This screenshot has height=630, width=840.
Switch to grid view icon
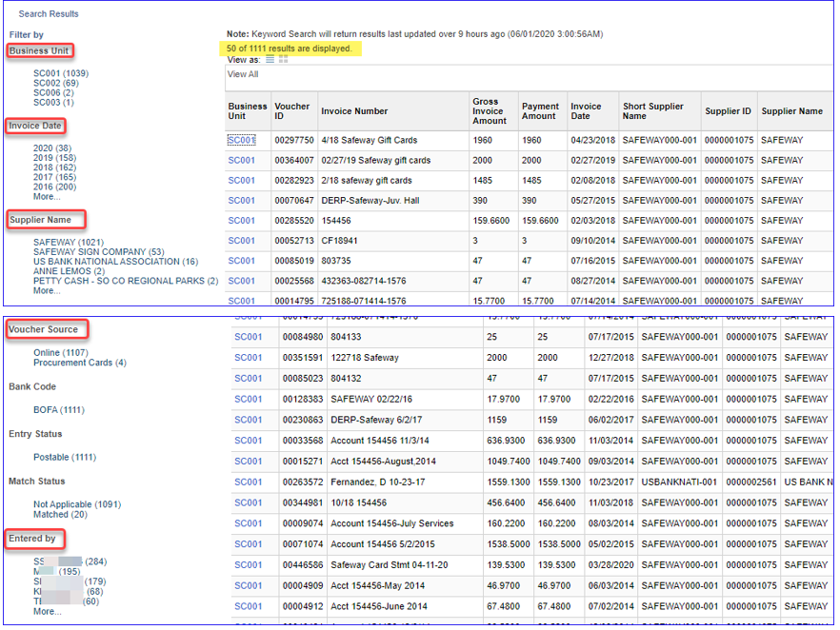[283, 59]
